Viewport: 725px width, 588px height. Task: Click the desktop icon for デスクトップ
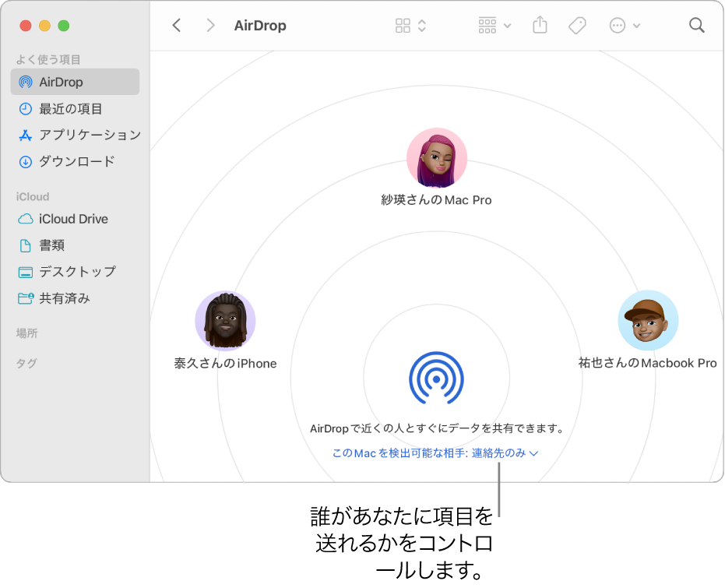tap(26, 273)
